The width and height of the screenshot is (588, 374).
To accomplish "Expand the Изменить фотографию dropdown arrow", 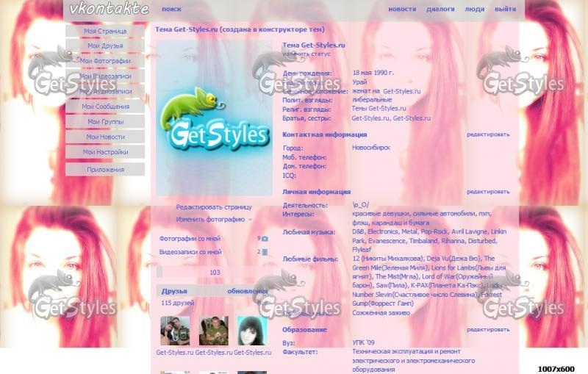I will pos(250,220).
